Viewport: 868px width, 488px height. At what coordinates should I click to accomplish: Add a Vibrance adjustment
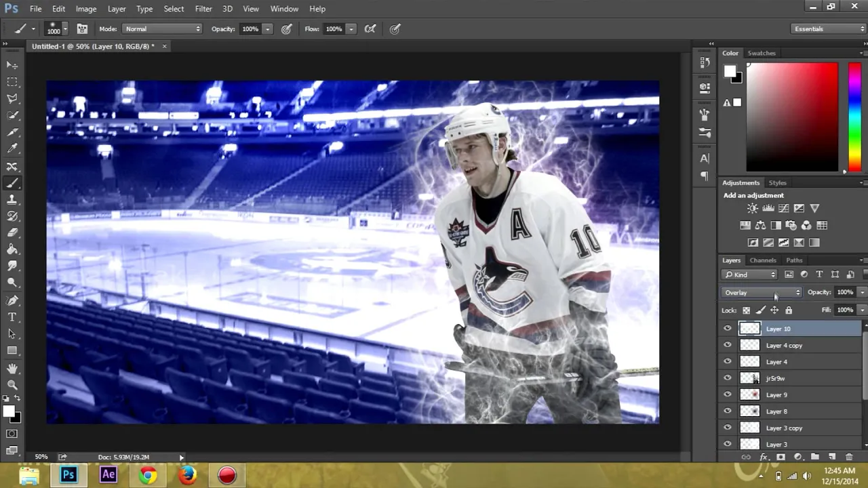pos(814,209)
